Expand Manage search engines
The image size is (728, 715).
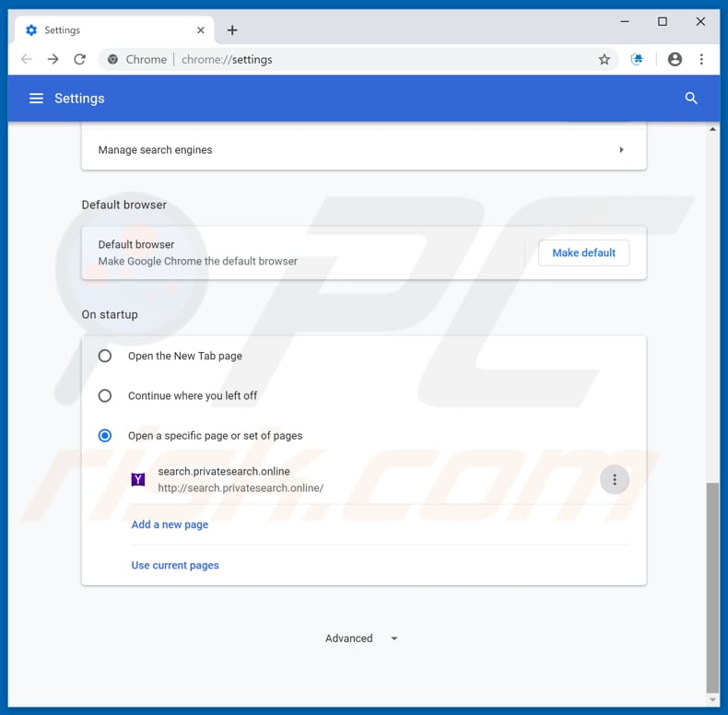363,150
